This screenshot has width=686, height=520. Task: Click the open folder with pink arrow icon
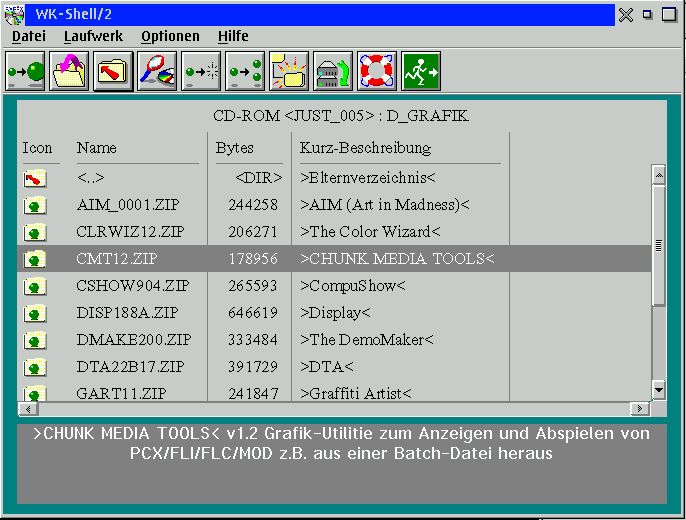(x=69, y=71)
